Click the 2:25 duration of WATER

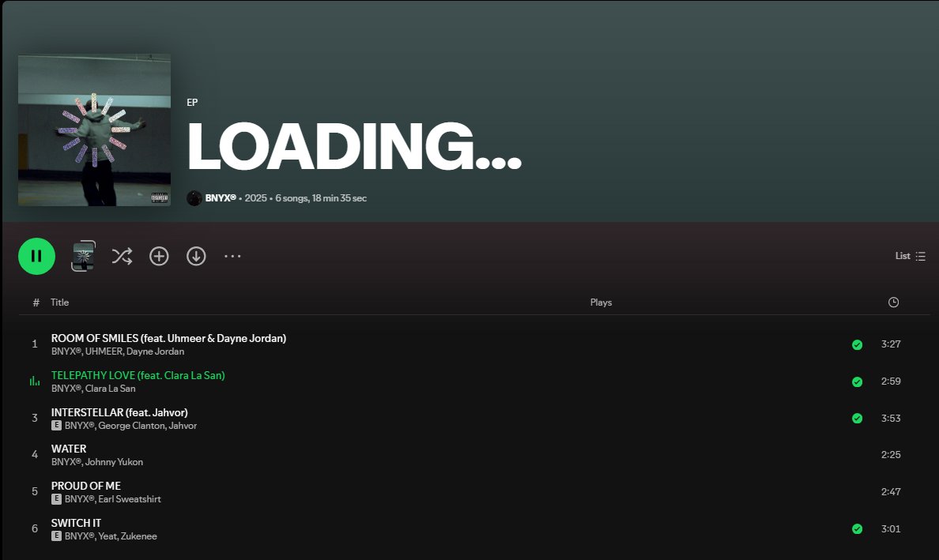891,455
